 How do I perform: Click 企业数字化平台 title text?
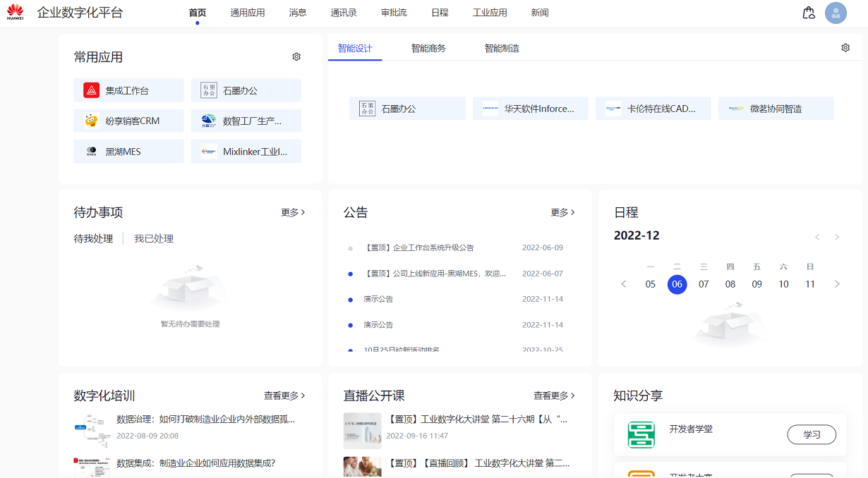pos(80,13)
